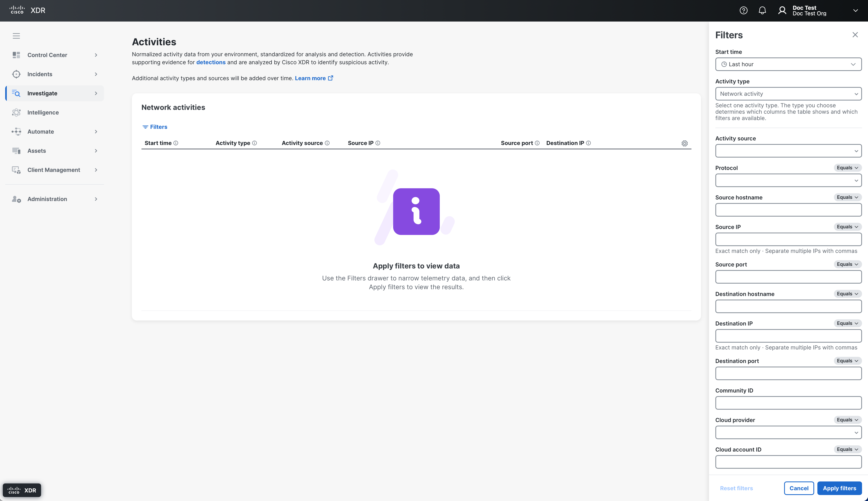
Task: Open table column settings gear icon
Action: point(684,143)
